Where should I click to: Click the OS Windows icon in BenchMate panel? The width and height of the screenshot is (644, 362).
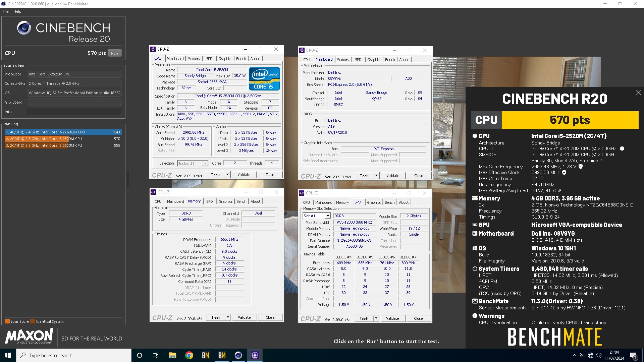[475, 248]
